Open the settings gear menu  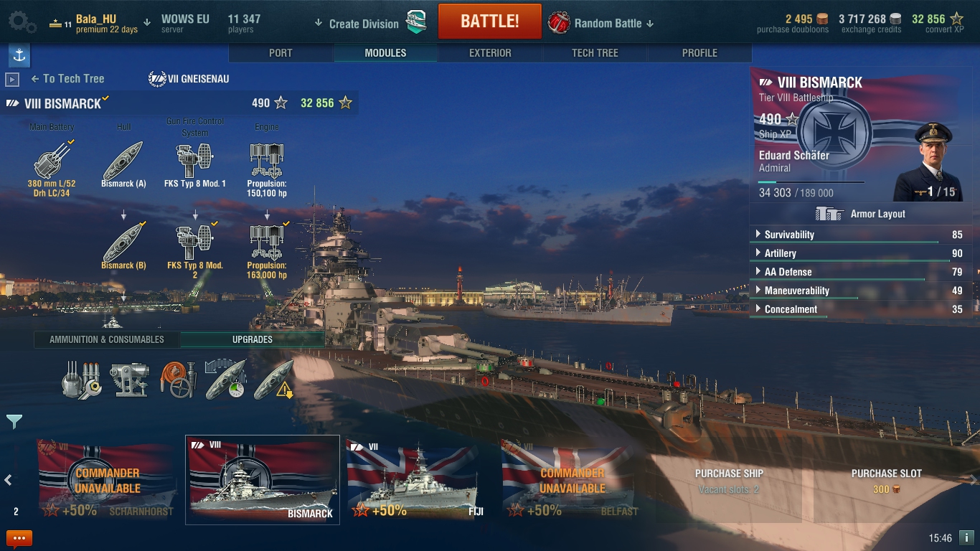coord(22,22)
